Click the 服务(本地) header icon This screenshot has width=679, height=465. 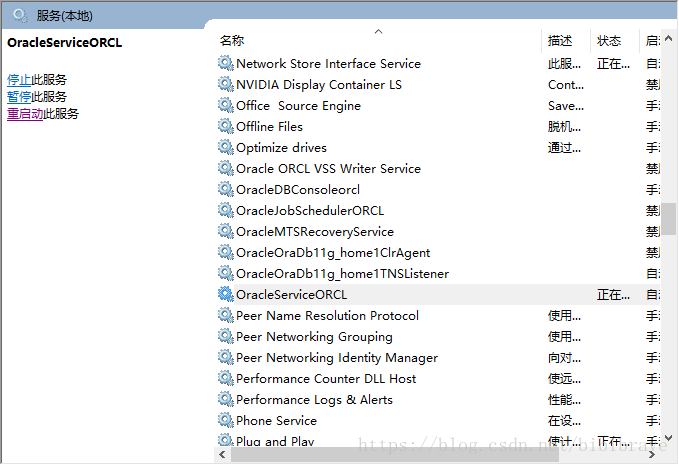point(20,16)
